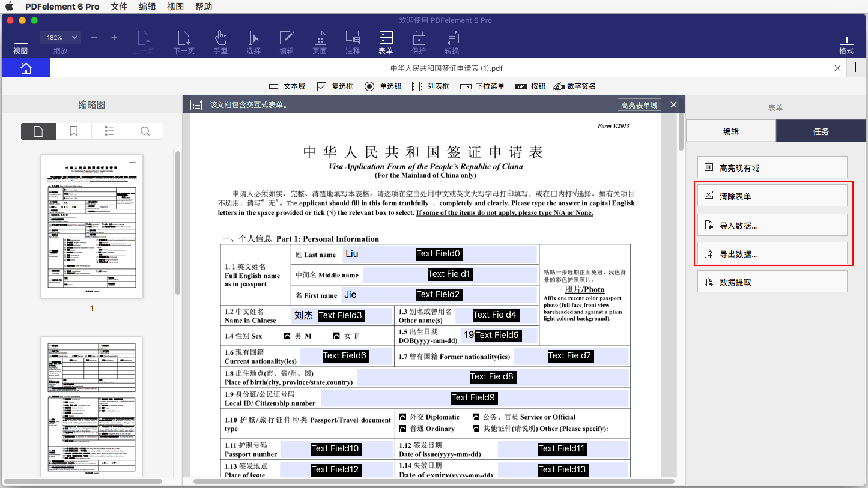Click Text Field0 next to Last name Liu
868x488 pixels.
(x=439, y=253)
